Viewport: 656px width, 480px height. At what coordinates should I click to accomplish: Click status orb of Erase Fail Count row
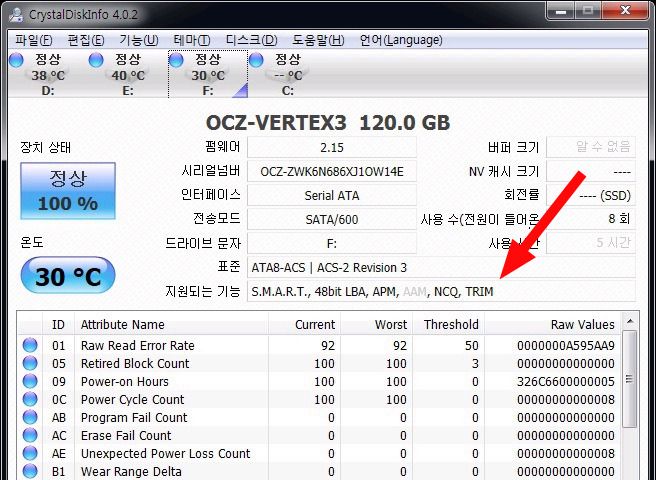tap(30, 435)
